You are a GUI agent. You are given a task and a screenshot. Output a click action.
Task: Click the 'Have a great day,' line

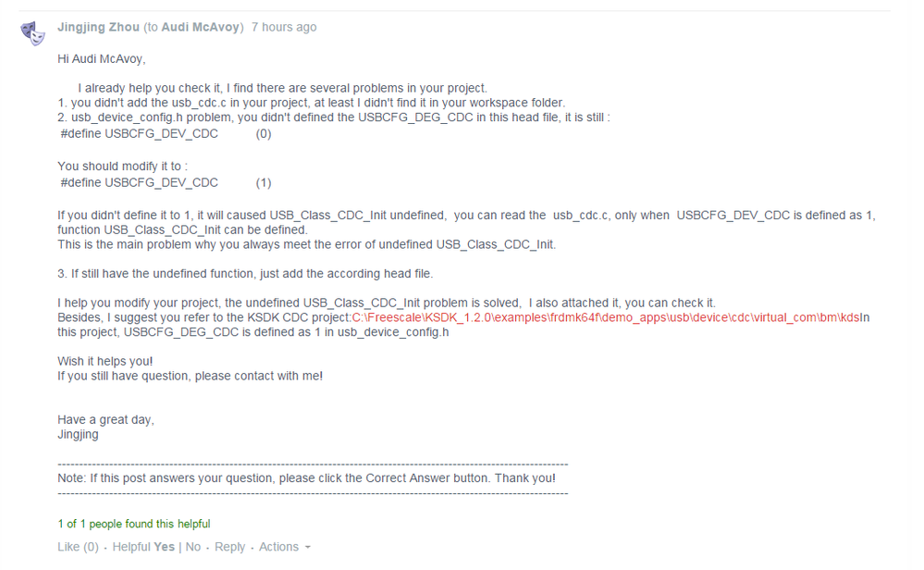pos(105,420)
